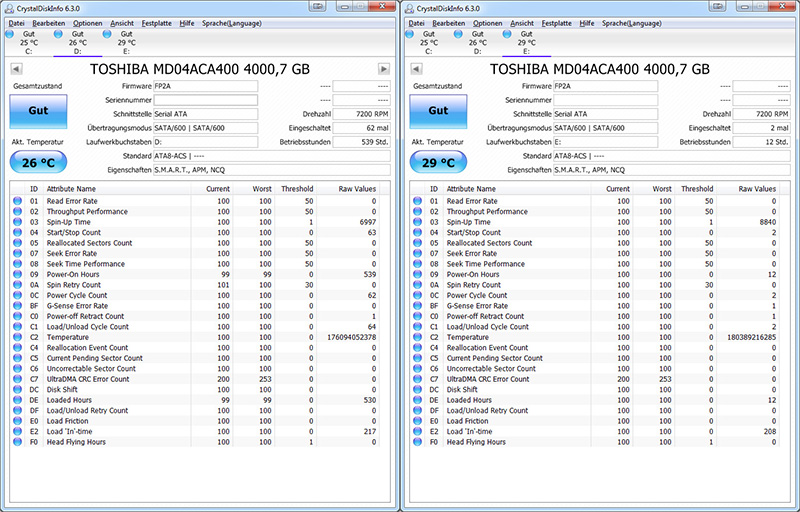This screenshot has height=512, width=800.
Task: Click Read Error Rate status icon, left window
Action: 18,201
